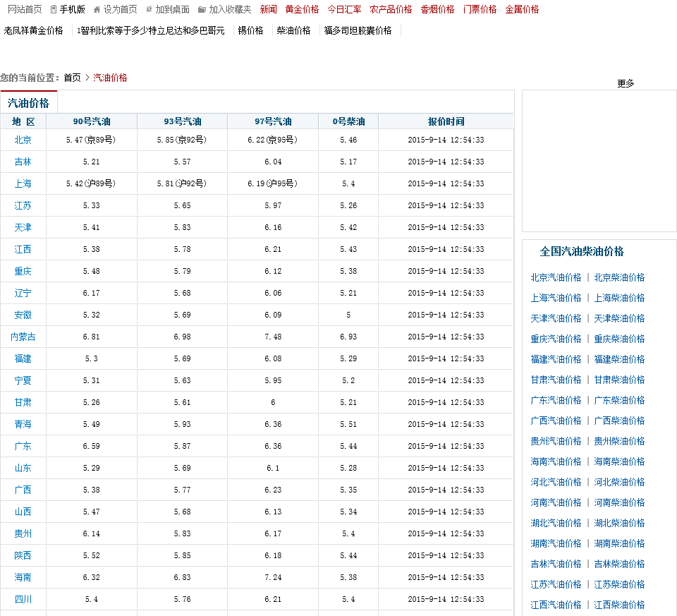Image resolution: width=677 pixels, height=616 pixels.
Task: Open the 青海 region link in the table
Action: coord(23,424)
